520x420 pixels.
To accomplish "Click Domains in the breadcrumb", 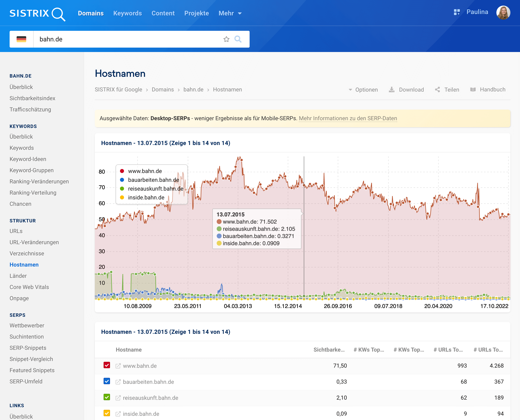I will click(163, 90).
